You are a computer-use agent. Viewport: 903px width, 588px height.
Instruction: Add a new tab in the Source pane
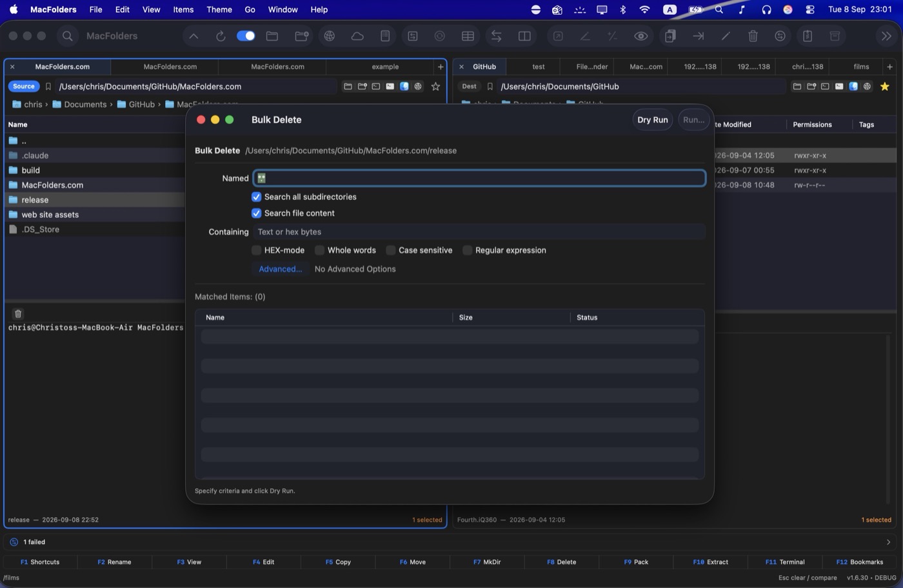tap(441, 66)
